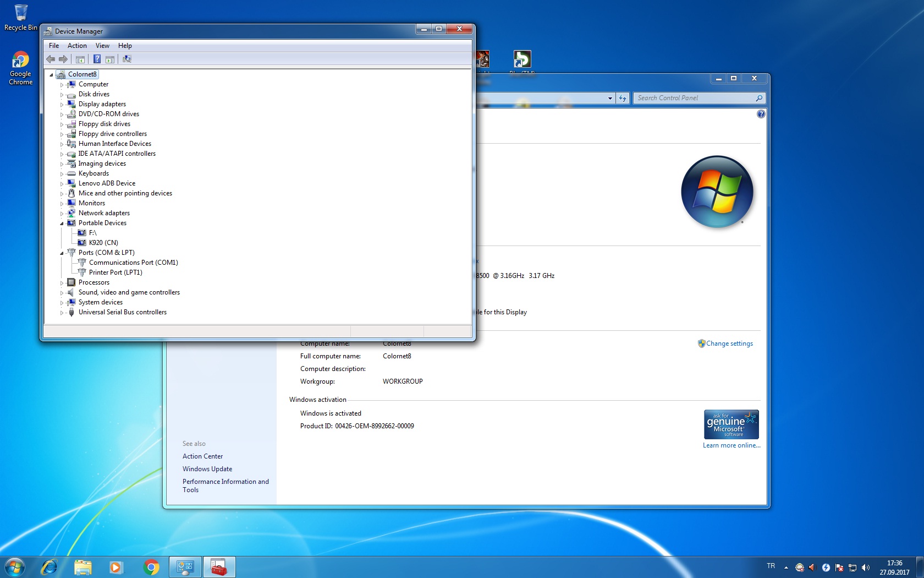
Task: Click the Change settings link
Action: tap(729, 343)
